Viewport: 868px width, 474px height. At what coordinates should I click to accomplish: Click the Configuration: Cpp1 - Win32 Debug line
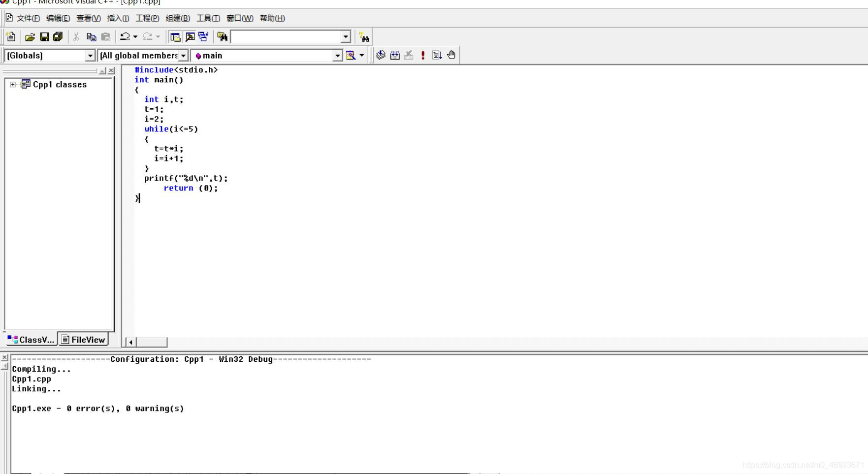pyautogui.click(x=192, y=359)
